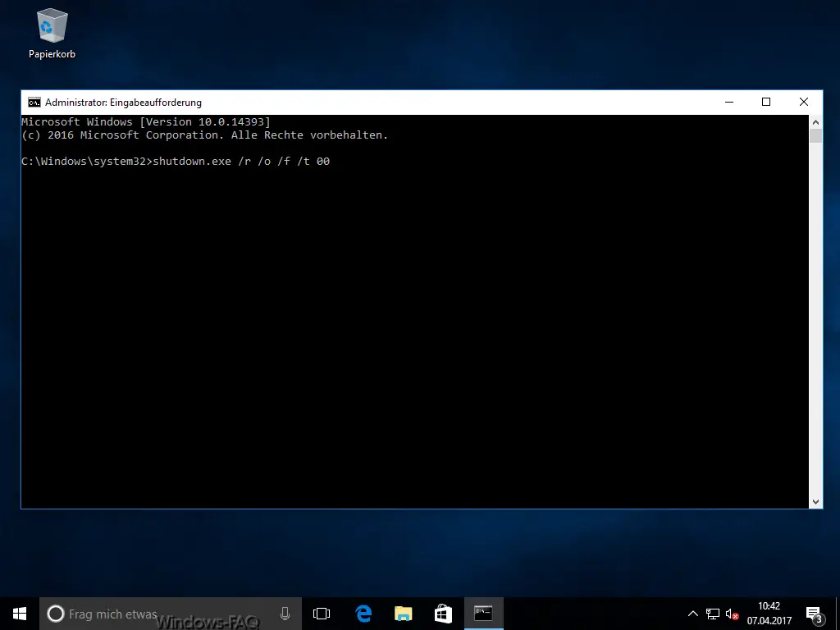Open the Windows Start menu

click(20, 614)
